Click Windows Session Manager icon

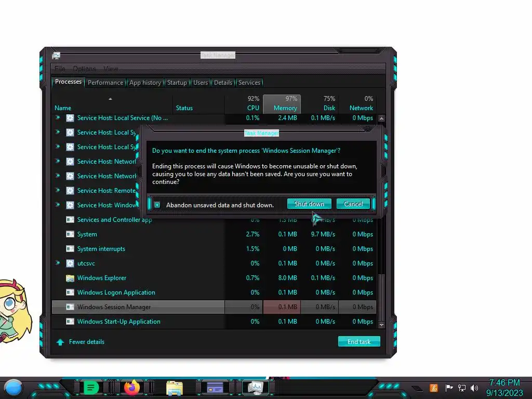click(70, 307)
